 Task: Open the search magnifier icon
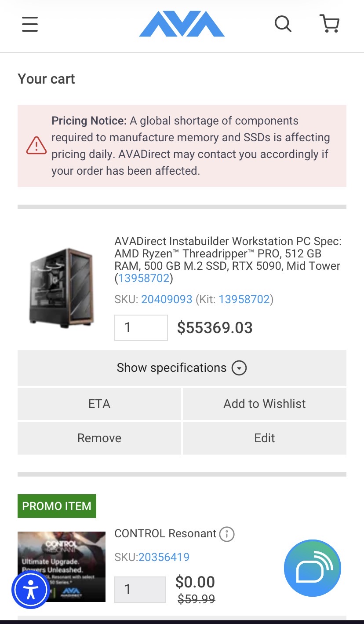tap(283, 24)
